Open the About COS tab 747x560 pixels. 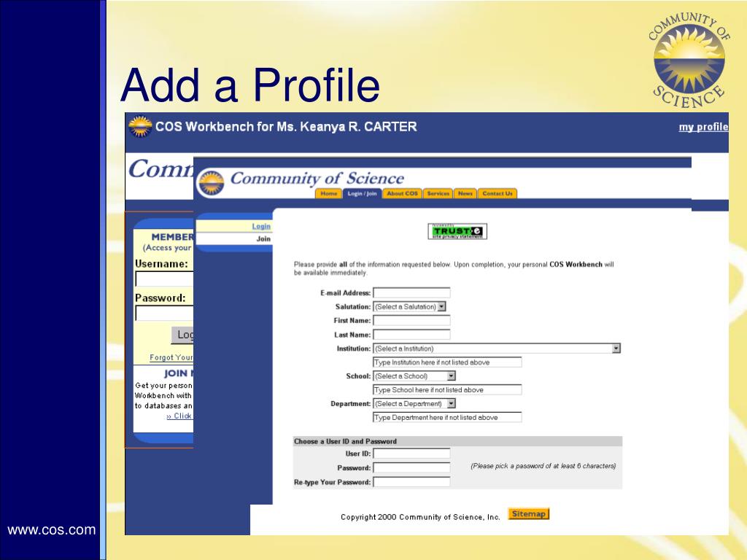click(402, 193)
